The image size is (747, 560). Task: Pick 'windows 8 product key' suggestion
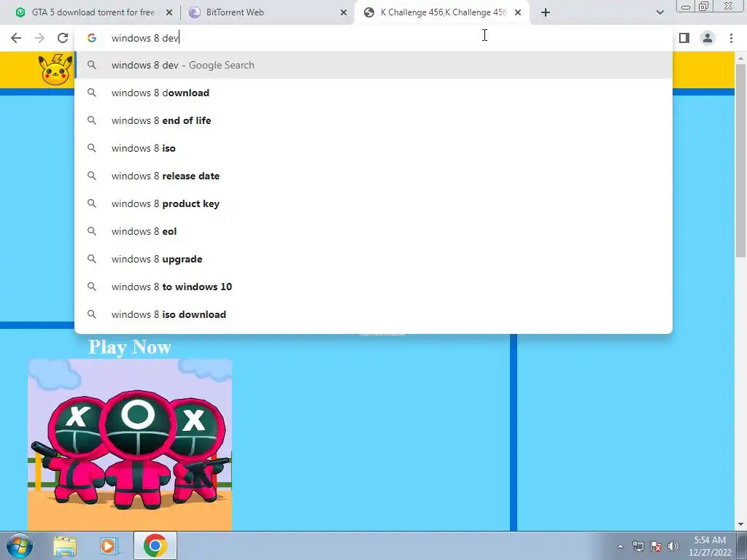(373, 203)
